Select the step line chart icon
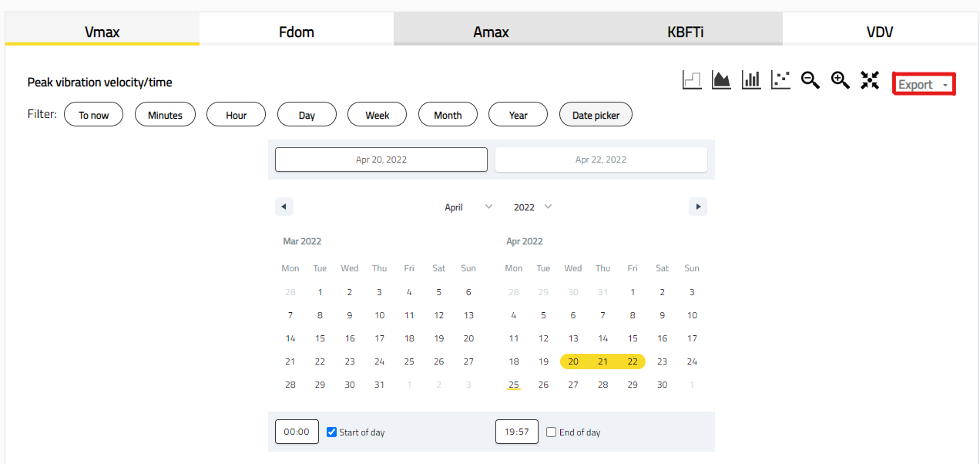The height and width of the screenshot is (464, 980). click(692, 79)
